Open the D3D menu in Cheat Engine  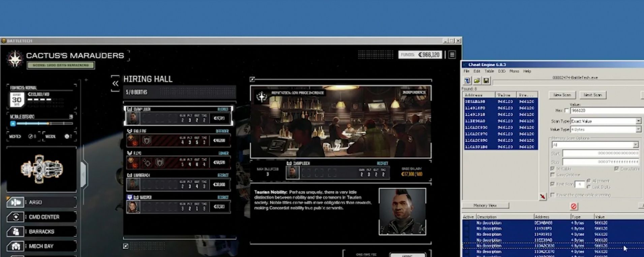tap(502, 71)
